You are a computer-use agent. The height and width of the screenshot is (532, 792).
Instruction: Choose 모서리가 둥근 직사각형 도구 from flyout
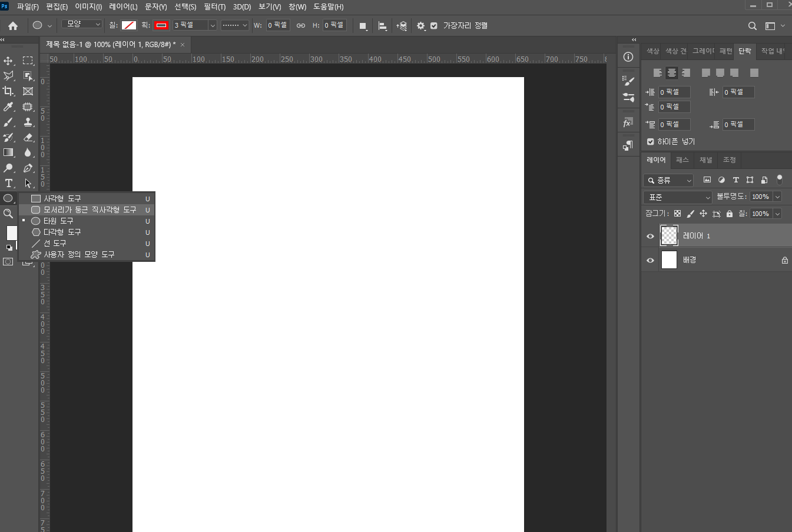tap(87, 210)
